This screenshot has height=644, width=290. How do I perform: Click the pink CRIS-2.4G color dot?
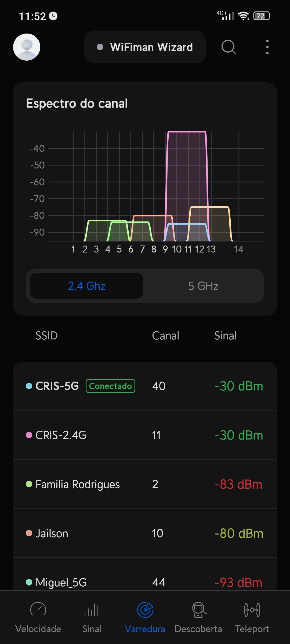coord(29,435)
